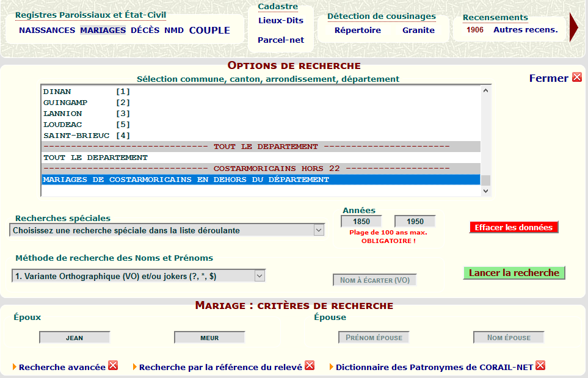Click the start year field showing 1850

(361, 222)
